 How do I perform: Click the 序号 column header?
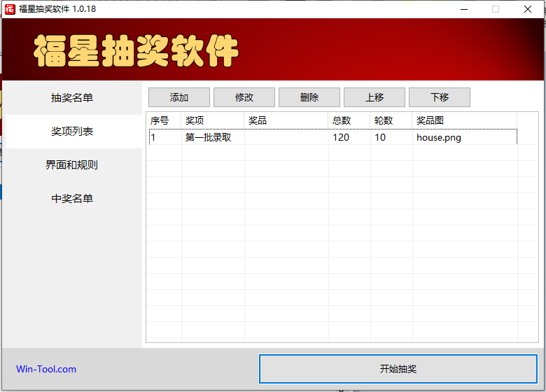[x=163, y=120]
